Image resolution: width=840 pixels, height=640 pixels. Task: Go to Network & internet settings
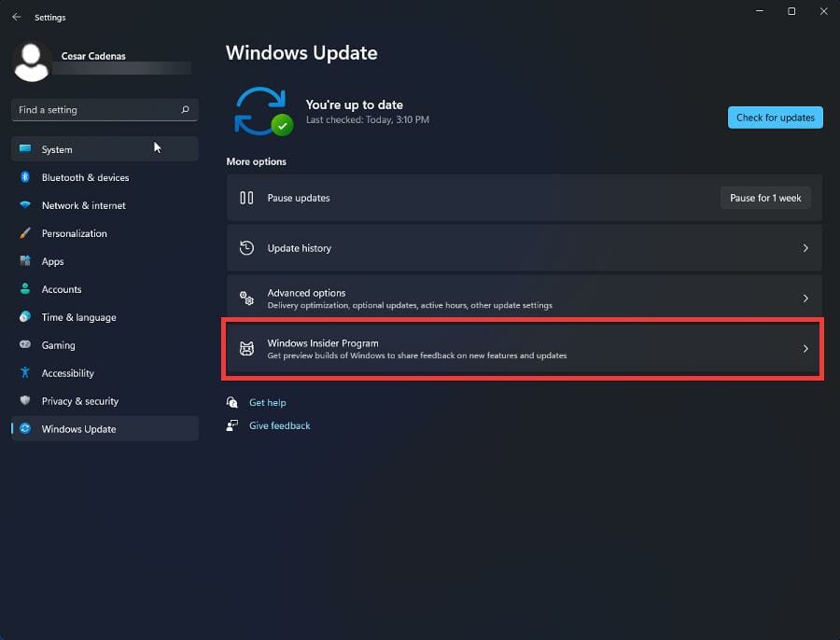coord(105,205)
